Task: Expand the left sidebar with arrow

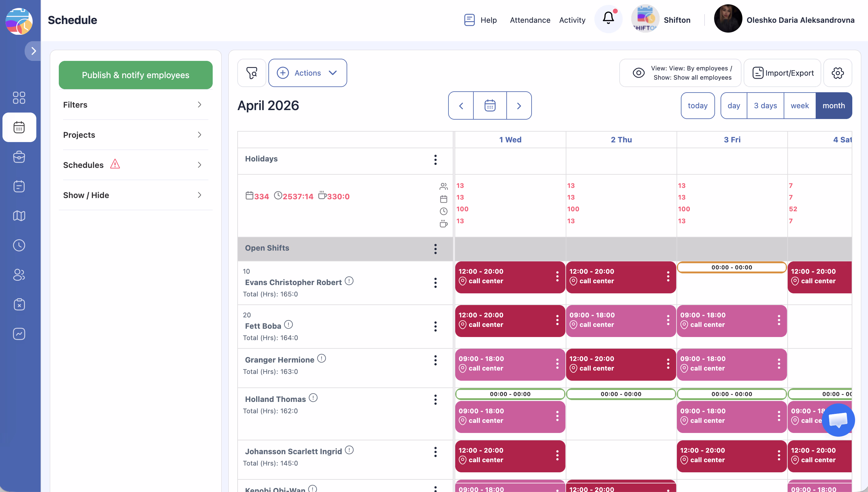Action: [x=33, y=51]
